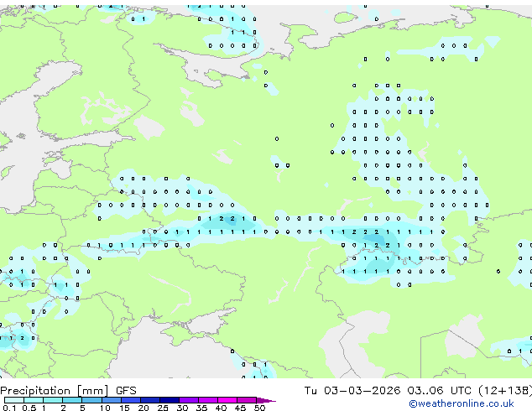532x411 pixels.
Task: Click the legend scale label '0.5'
Action: (29, 408)
